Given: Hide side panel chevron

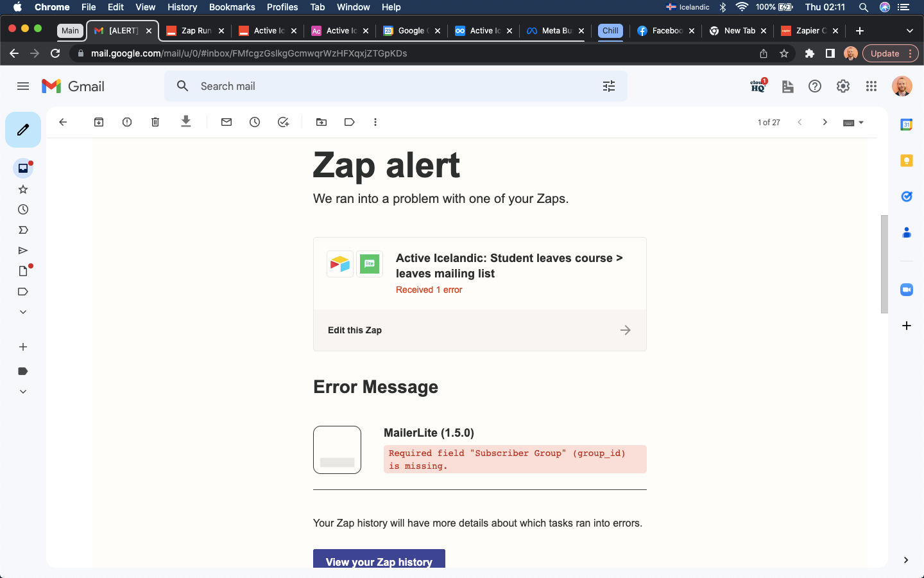Looking at the screenshot, I should pyautogui.click(x=906, y=560).
